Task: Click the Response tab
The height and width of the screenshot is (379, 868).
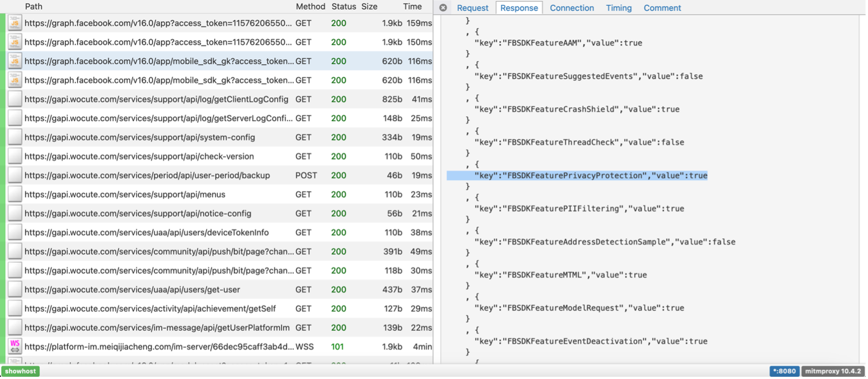Action: (x=519, y=8)
